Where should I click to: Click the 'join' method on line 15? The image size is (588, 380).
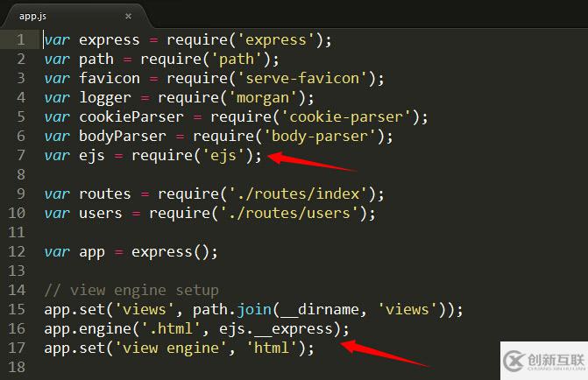254,309
